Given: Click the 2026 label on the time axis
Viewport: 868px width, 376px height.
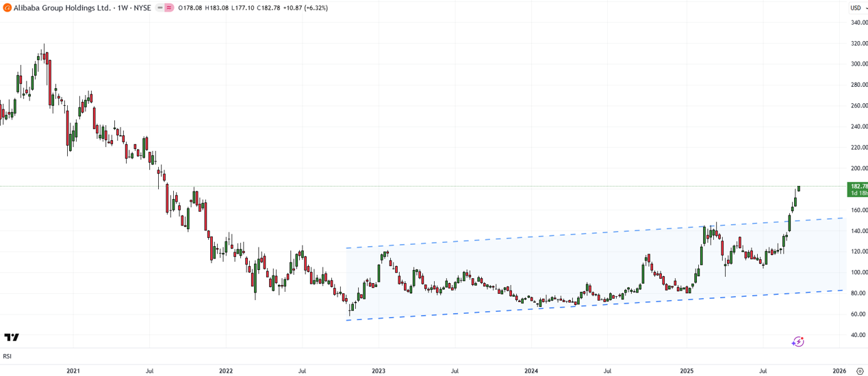Looking at the screenshot, I should 839,371.
